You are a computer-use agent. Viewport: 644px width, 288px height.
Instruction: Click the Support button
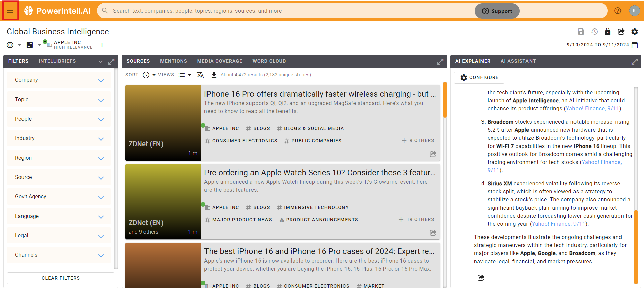tap(497, 11)
